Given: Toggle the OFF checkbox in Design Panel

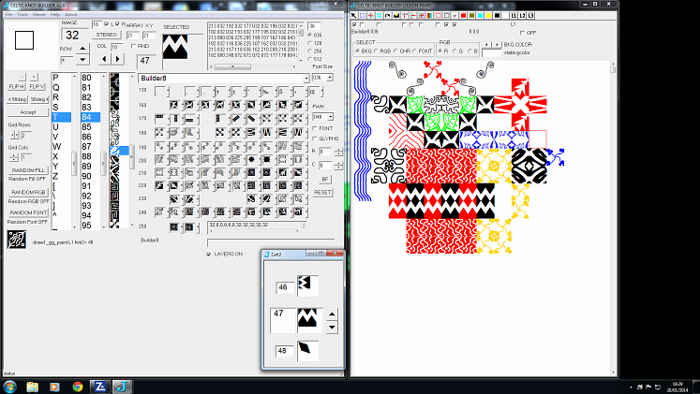Looking at the screenshot, I should pos(522,33).
